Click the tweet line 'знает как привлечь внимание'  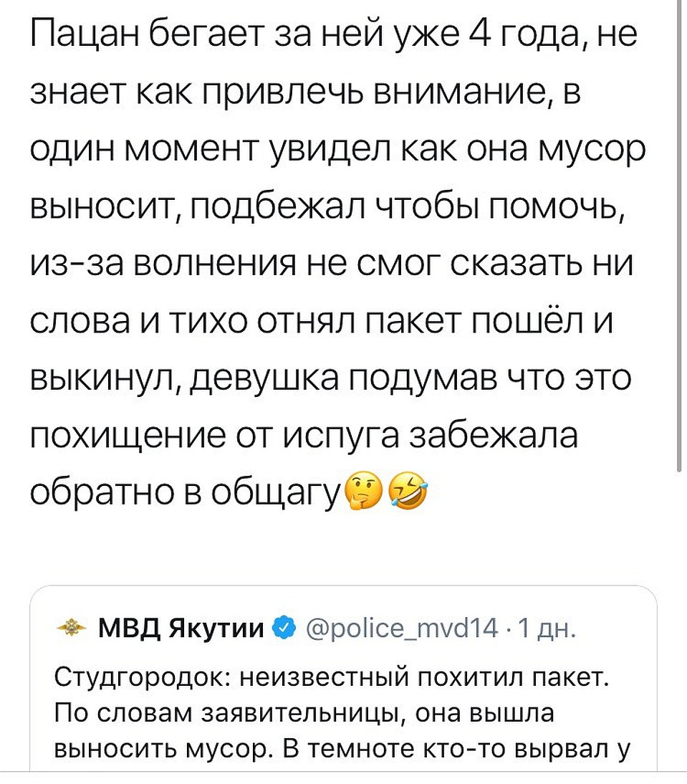pyautogui.click(x=307, y=92)
